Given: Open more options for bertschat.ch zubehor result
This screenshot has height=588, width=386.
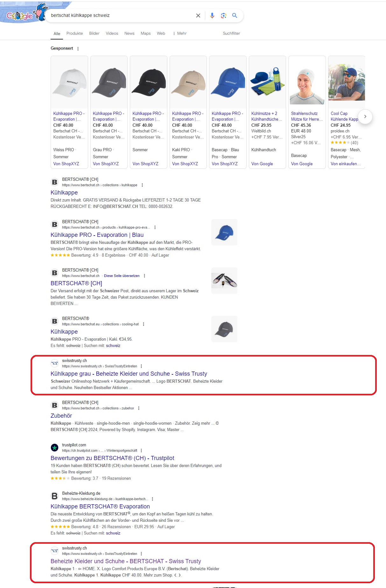Looking at the screenshot, I should (x=139, y=408).
